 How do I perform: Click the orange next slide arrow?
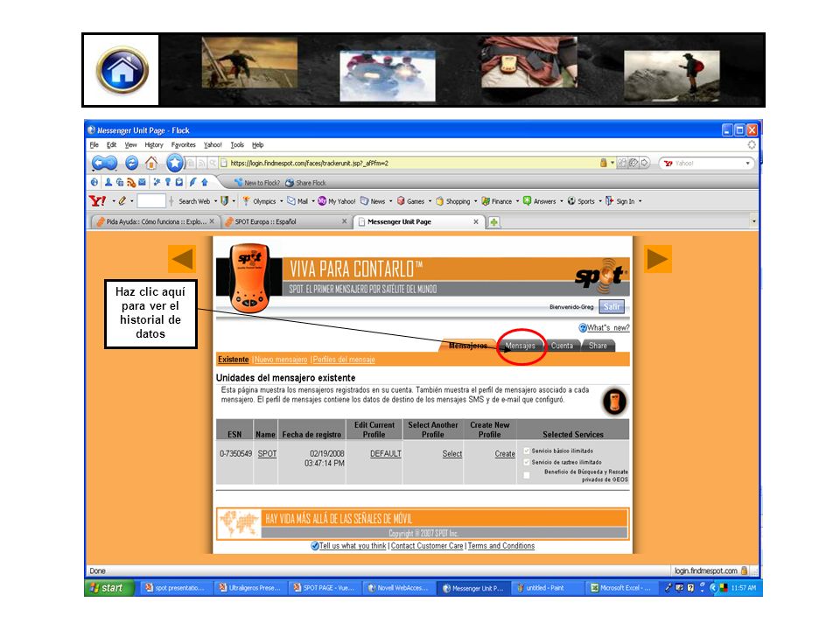click(x=658, y=259)
